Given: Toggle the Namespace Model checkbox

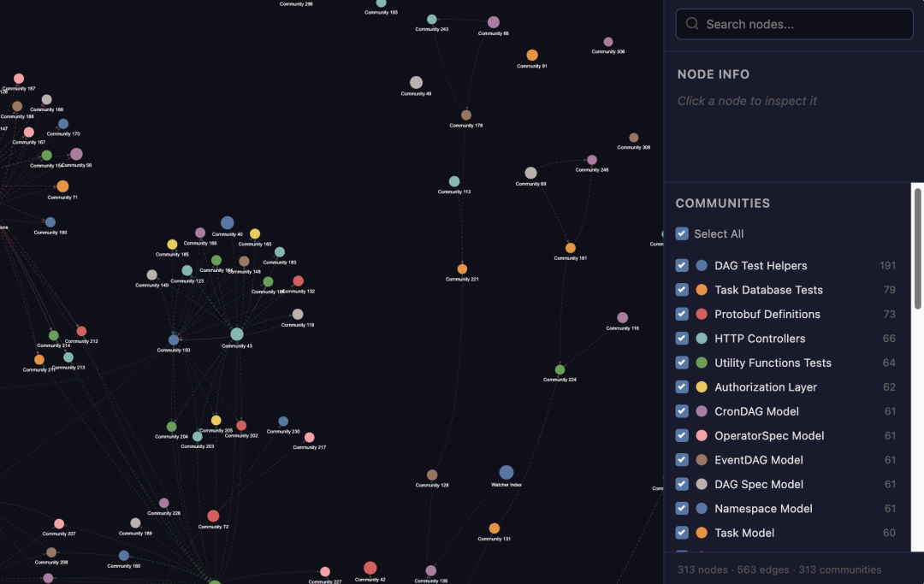Looking at the screenshot, I should pyautogui.click(x=682, y=508).
